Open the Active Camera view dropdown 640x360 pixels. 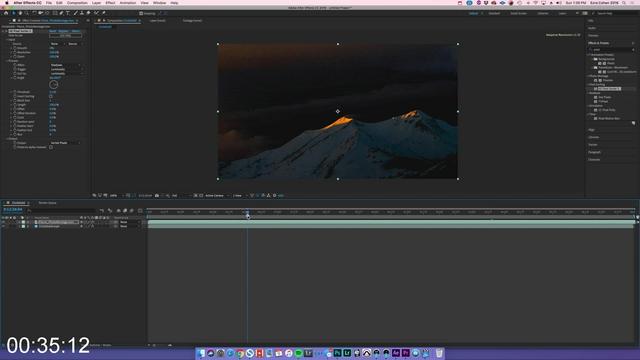coord(216,196)
